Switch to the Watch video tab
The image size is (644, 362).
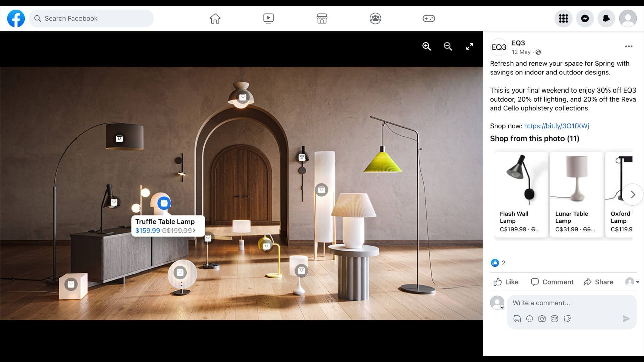click(x=268, y=18)
